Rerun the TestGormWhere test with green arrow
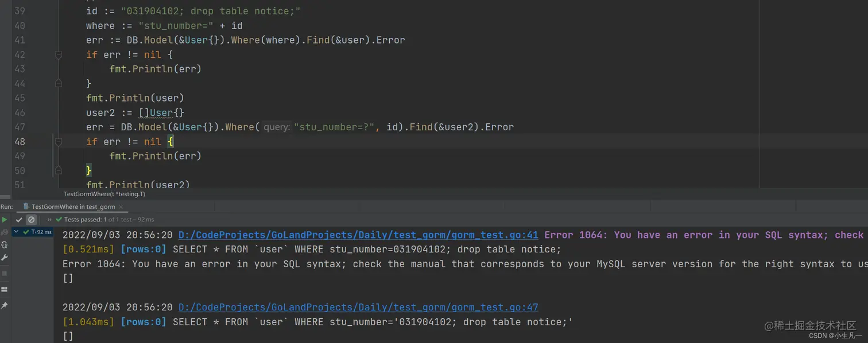The height and width of the screenshot is (343, 868). [x=4, y=220]
